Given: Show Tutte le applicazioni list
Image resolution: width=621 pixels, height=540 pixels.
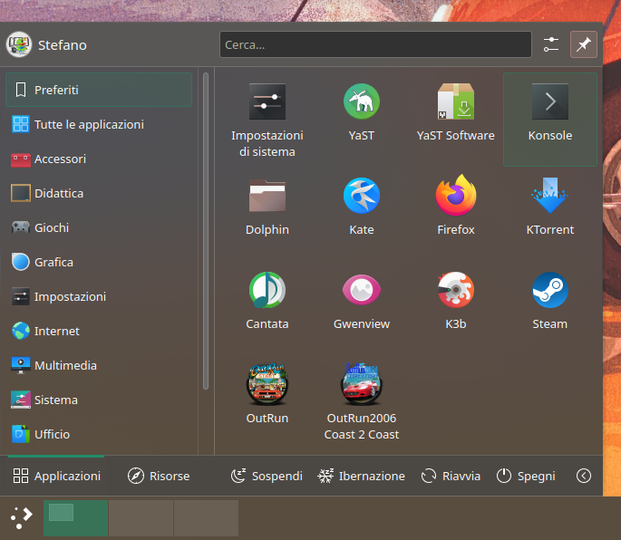Looking at the screenshot, I should point(99,124).
